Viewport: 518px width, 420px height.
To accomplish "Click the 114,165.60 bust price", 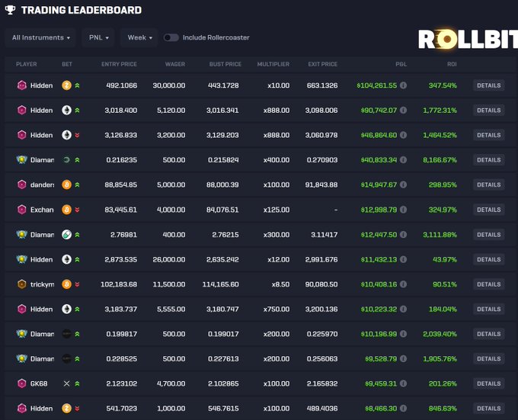I will click(220, 284).
